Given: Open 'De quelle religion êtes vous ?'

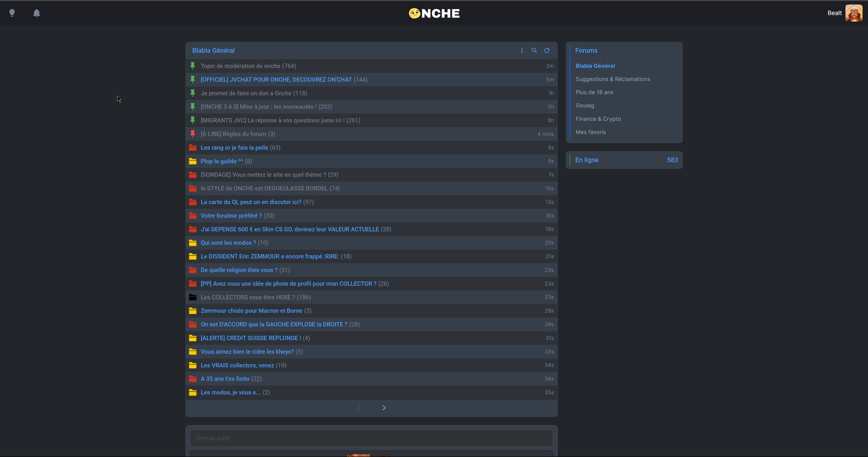Looking at the screenshot, I should tap(239, 270).
